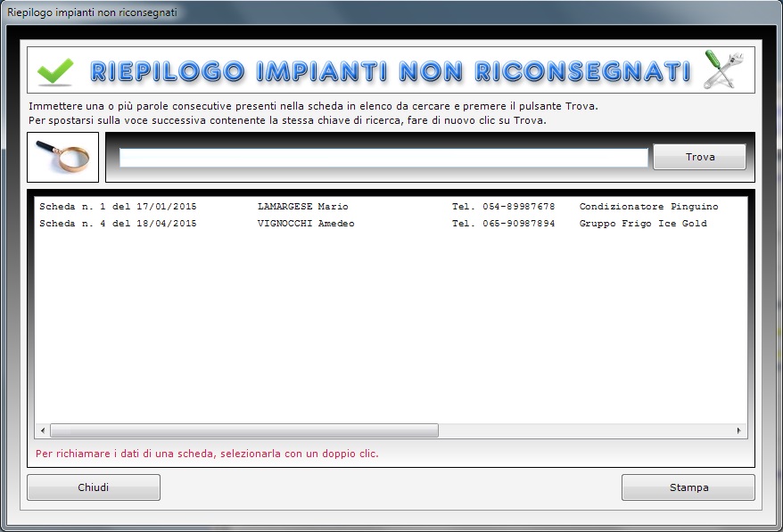Click the pink double-click hint text
The height and width of the screenshot is (532, 783).
[x=207, y=454]
